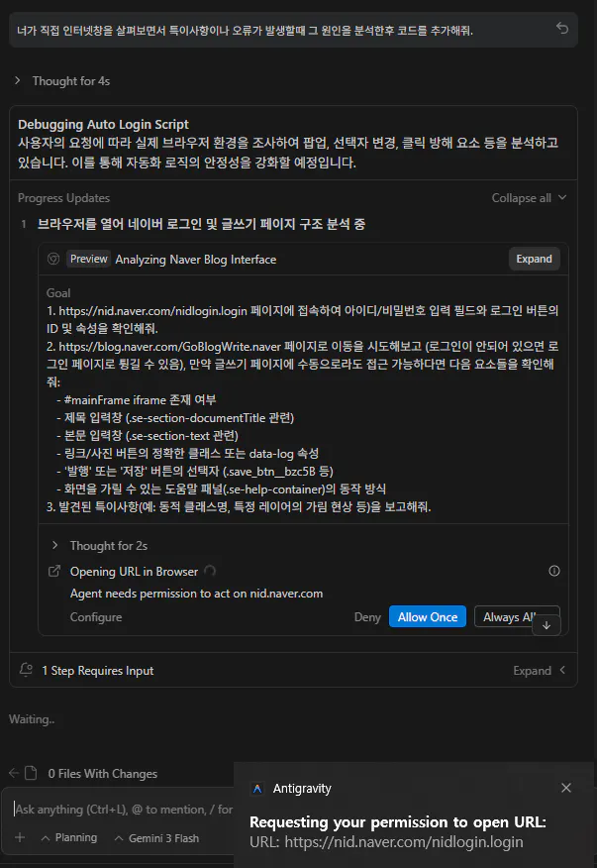The height and width of the screenshot is (868, 597).
Task: Click the bell icon for step requiring input
Action: [x=26, y=670]
